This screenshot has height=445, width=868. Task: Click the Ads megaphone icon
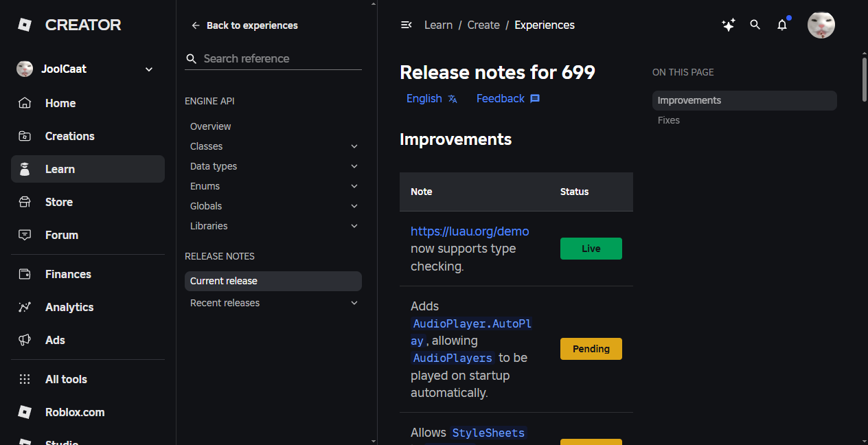point(25,340)
